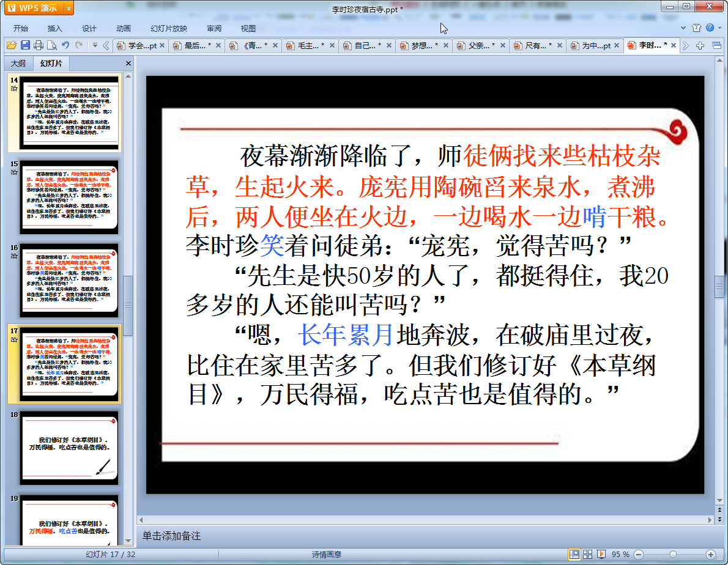Open file with the folder icon
The height and width of the screenshot is (565, 728).
pos(12,45)
